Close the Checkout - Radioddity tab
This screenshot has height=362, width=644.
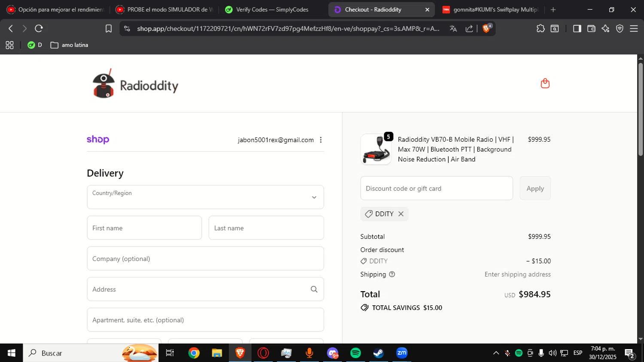pyautogui.click(x=427, y=9)
